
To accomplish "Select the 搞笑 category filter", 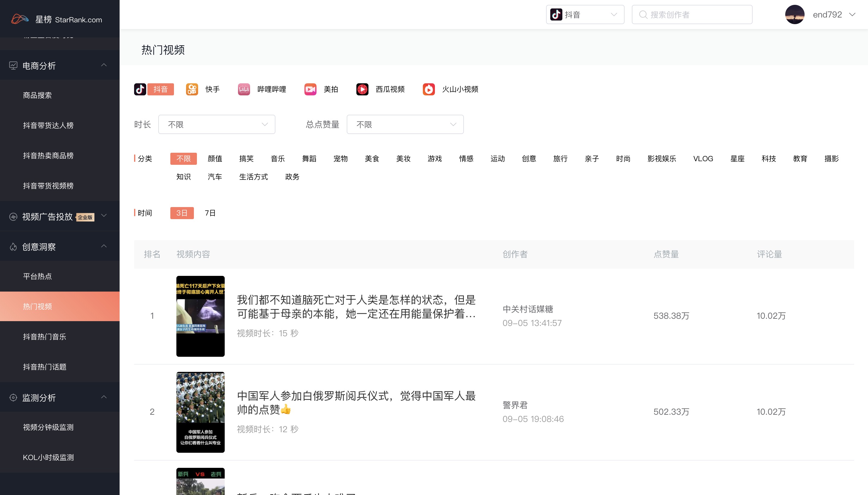I will click(246, 158).
